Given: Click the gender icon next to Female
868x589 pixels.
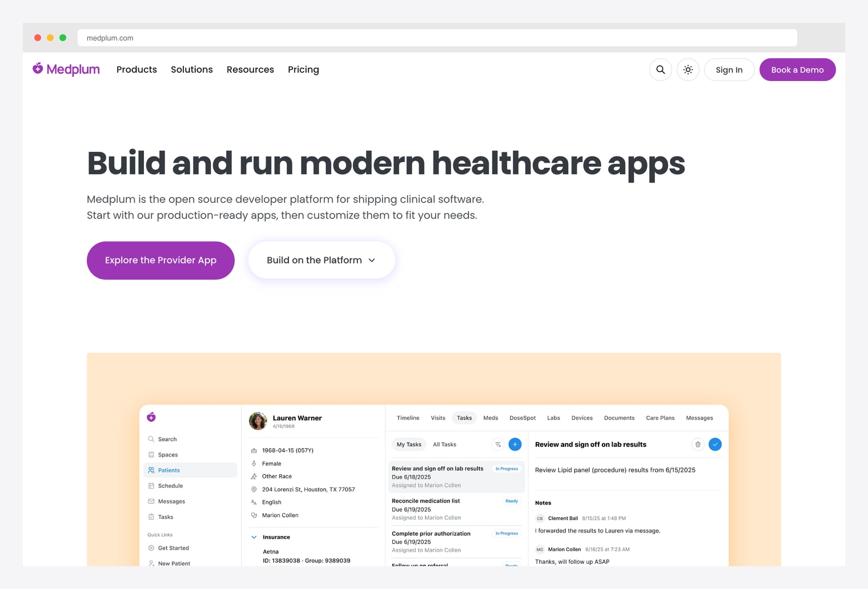Looking at the screenshot, I should (254, 463).
